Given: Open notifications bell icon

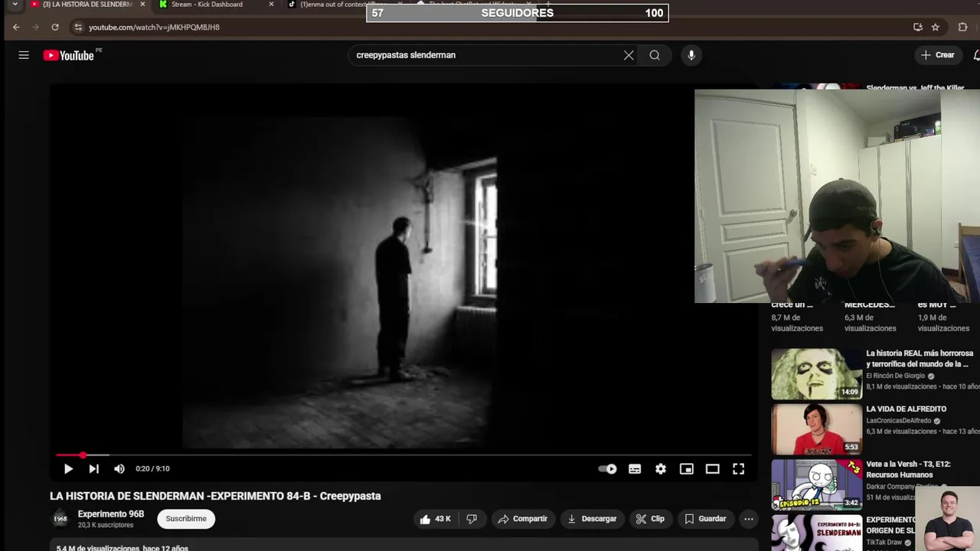Looking at the screenshot, I should coord(976,55).
